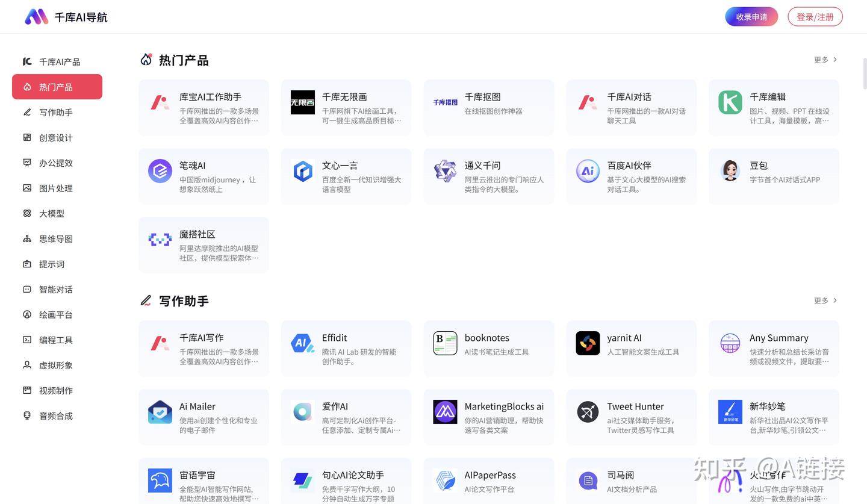This screenshot has height=504, width=867.
Task: Jump to 思维导图 category
Action: pos(57,238)
